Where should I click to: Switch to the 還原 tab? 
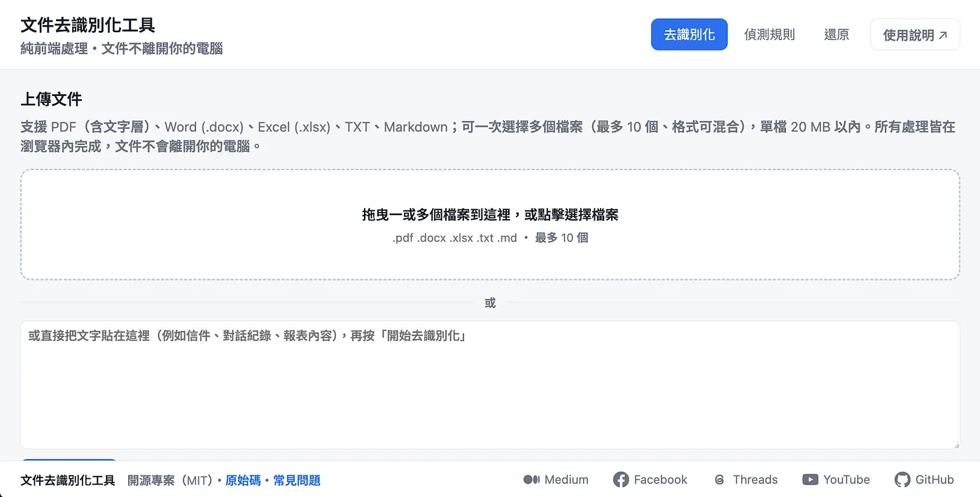point(836,34)
